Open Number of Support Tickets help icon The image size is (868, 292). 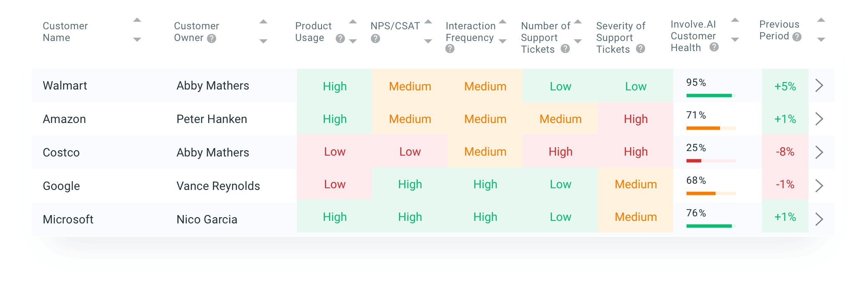[x=565, y=49]
